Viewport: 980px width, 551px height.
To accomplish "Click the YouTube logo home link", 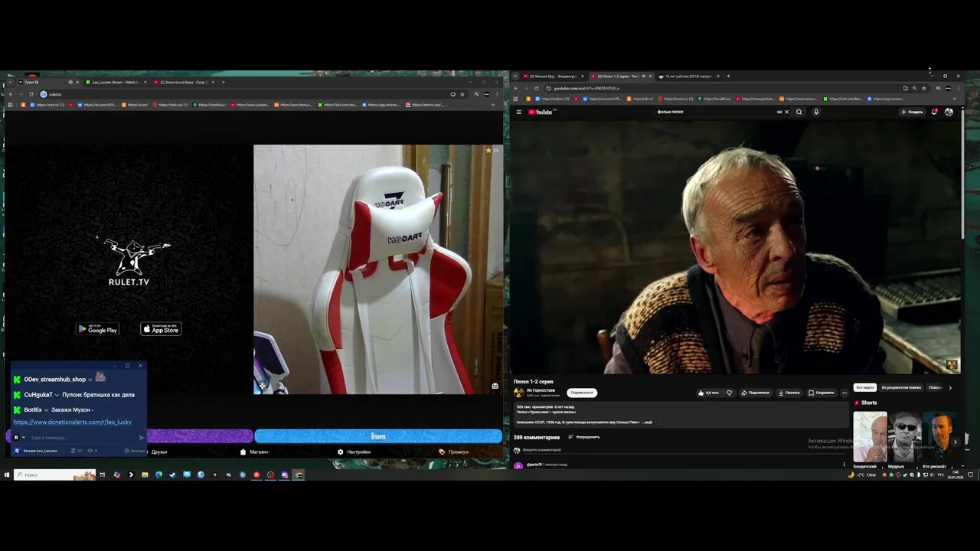I will pos(540,112).
